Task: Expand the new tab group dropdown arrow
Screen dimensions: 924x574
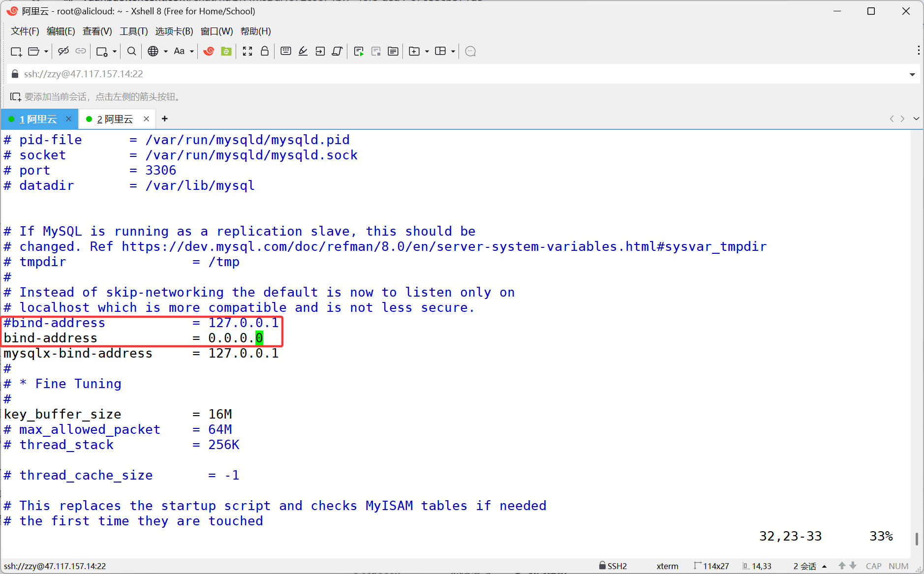Action: (x=427, y=51)
